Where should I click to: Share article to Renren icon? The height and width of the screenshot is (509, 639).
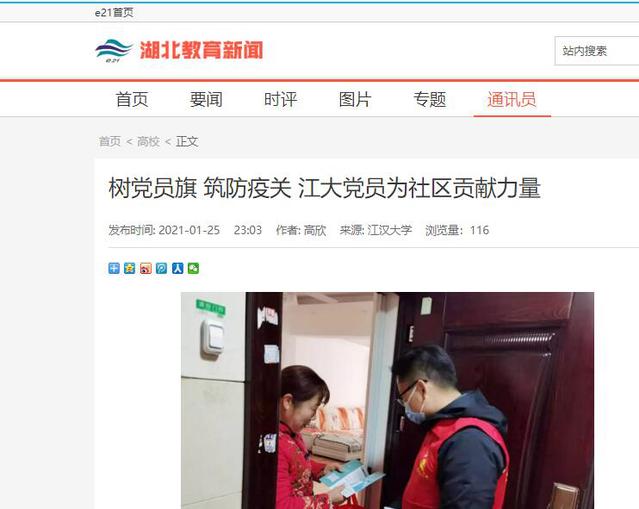pyautogui.click(x=177, y=268)
